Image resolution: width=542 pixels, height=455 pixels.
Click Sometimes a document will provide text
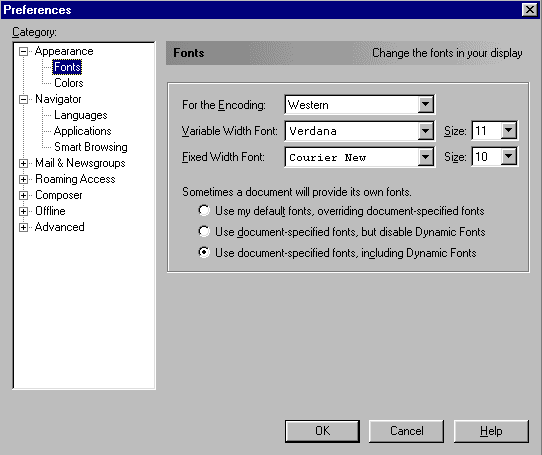pos(297,192)
